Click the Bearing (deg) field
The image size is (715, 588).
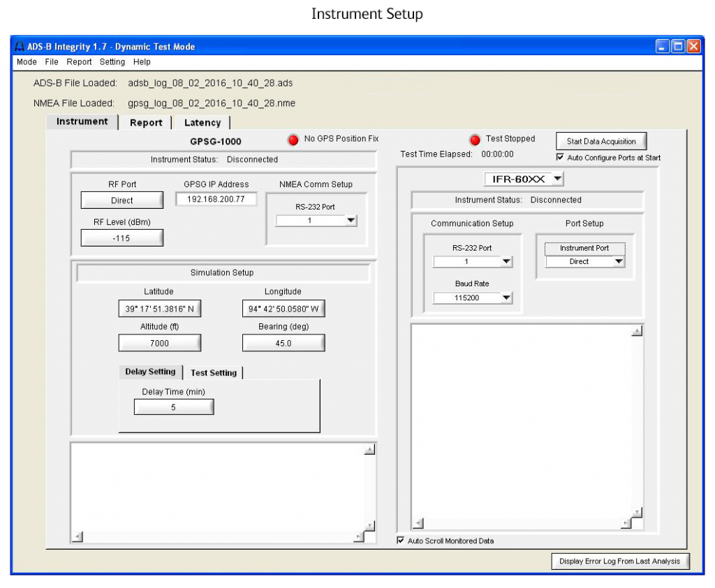point(283,343)
